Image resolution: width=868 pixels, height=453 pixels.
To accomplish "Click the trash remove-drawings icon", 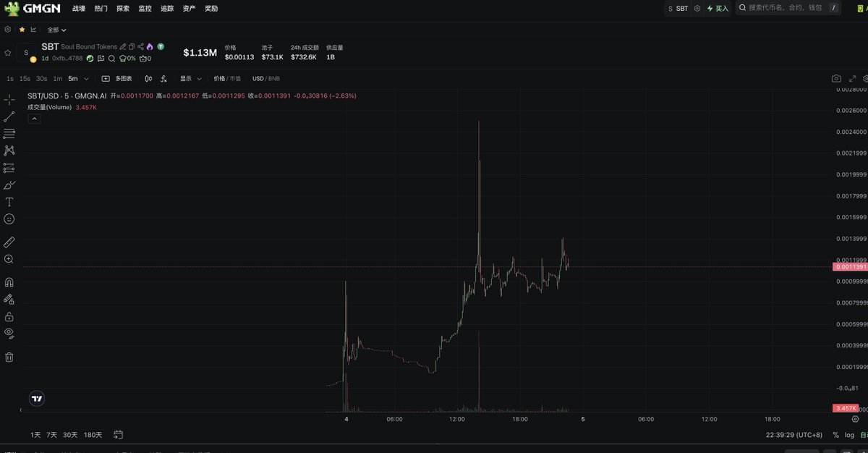I will (9, 357).
